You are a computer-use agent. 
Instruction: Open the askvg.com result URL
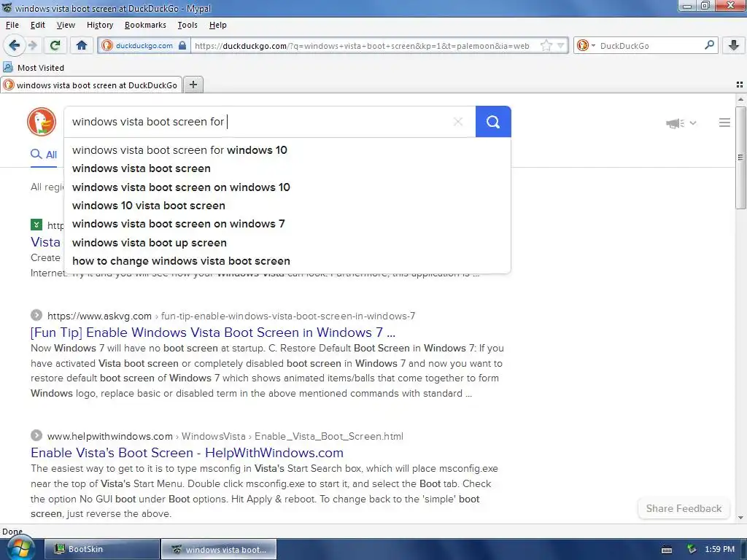point(231,316)
